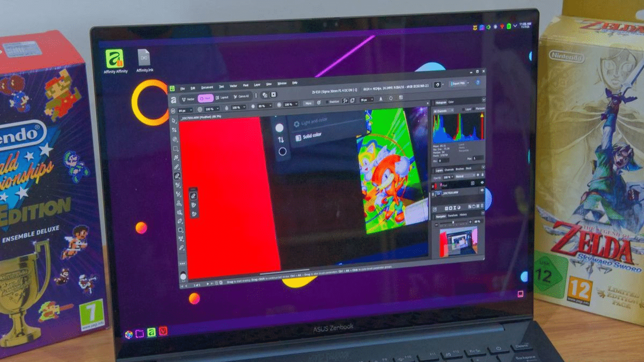Hide the _DSC7533.ARW layer
This screenshot has width=644, height=362.
(x=482, y=191)
